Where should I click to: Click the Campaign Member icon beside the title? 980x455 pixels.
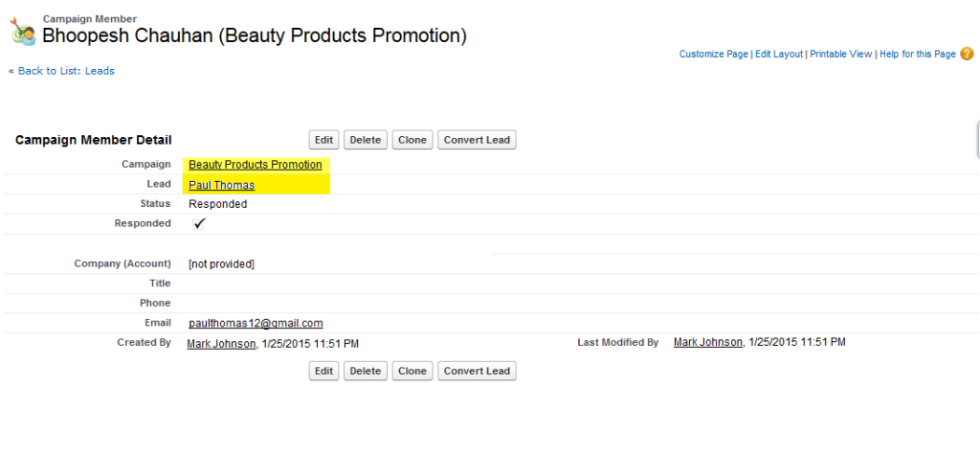[x=23, y=32]
